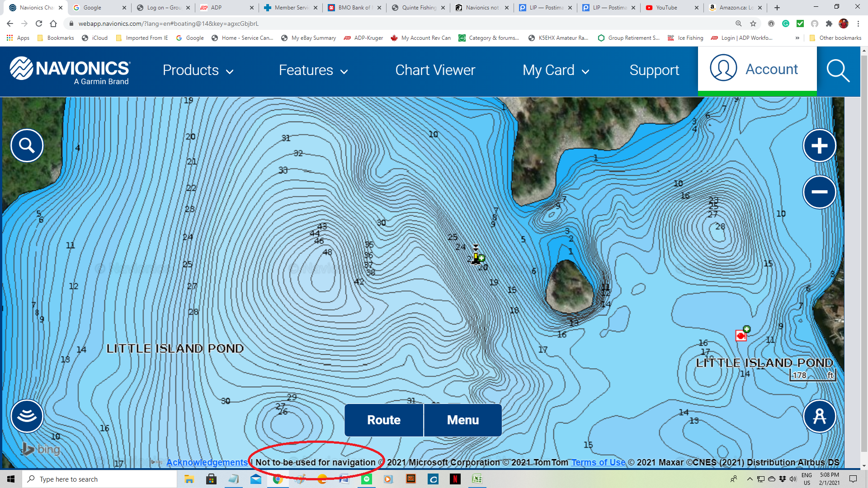Open the Terms of Use link

point(598,462)
